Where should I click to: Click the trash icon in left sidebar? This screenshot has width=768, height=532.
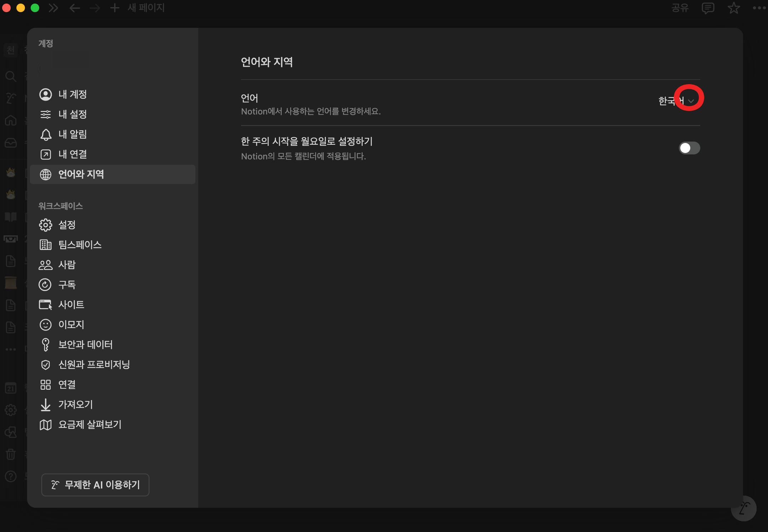pyautogui.click(x=11, y=454)
